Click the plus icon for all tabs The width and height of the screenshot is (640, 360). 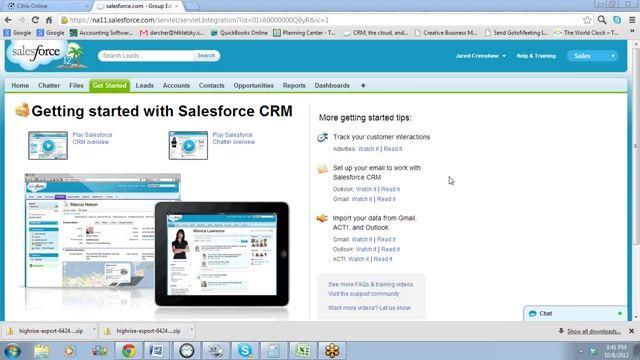click(363, 86)
